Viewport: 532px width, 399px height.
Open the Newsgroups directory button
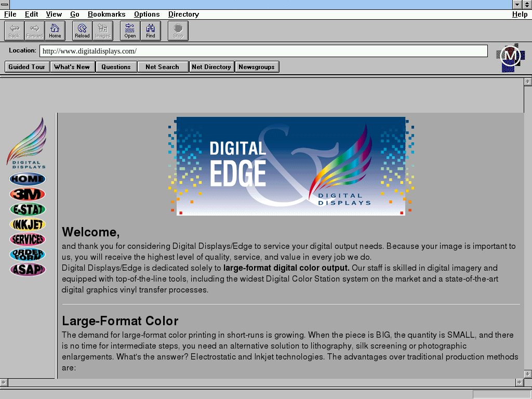pos(257,67)
